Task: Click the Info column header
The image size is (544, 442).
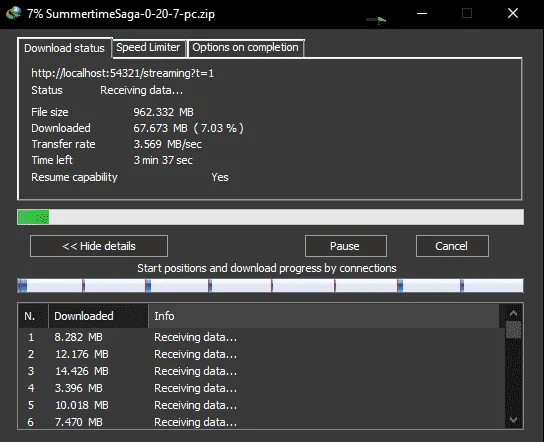Action: pyautogui.click(x=324, y=316)
